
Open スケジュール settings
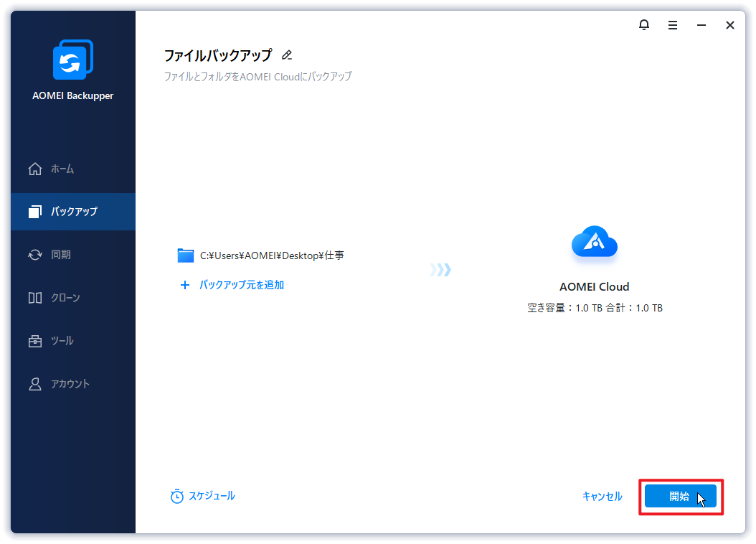coord(212,496)
